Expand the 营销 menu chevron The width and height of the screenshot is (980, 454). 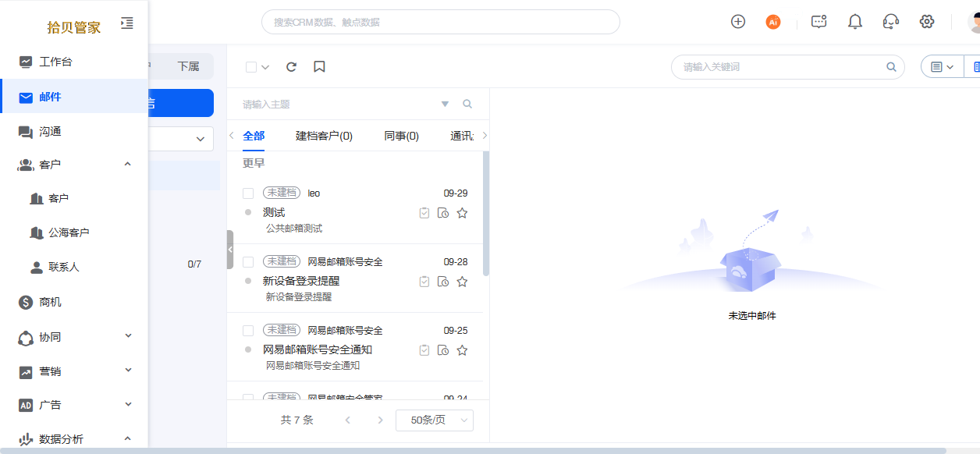pyautogui.click(x=128, y=371)
